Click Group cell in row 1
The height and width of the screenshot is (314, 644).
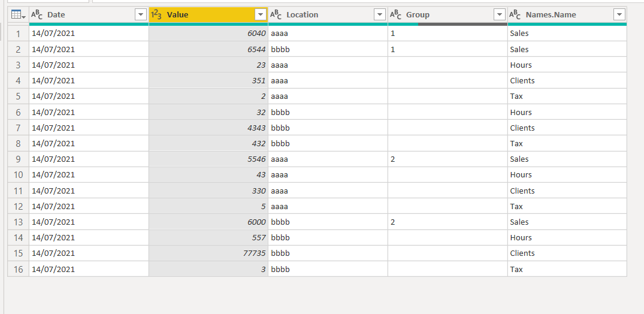click(x=448, y=34)
